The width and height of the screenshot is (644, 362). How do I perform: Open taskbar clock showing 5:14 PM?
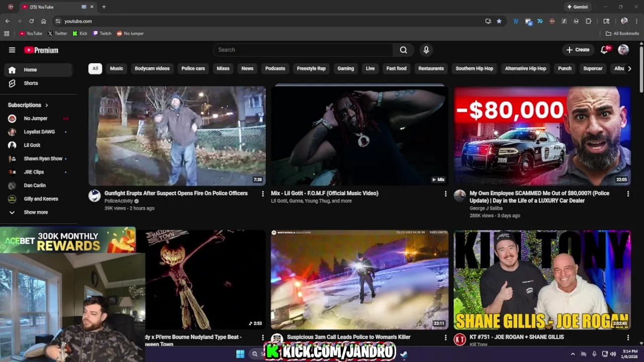coord(630,354)
